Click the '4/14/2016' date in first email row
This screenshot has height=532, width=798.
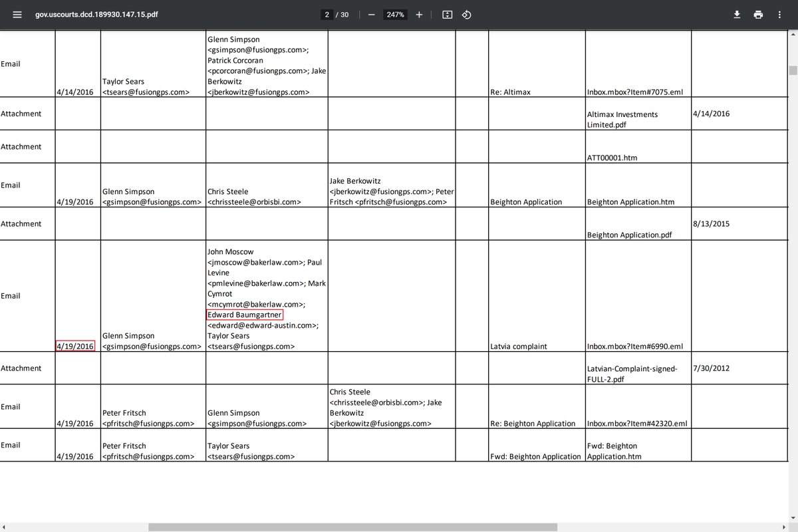pyautogui.click(x=75, y=92)
